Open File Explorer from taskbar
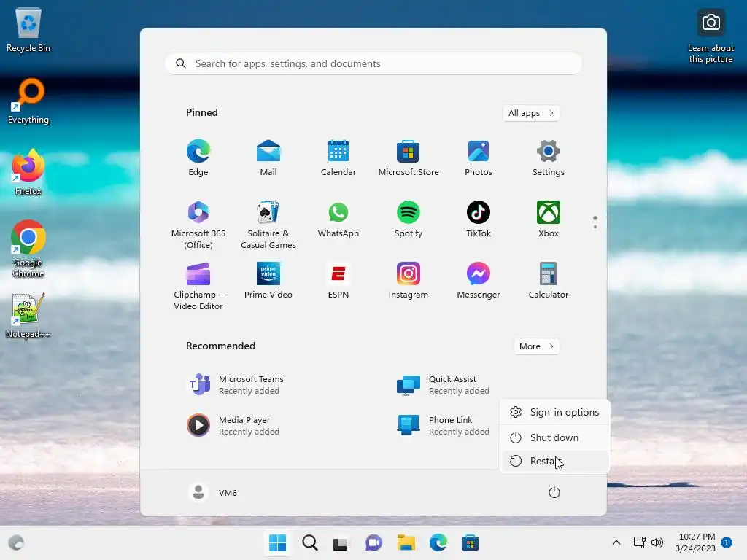The image size is (747, 560). pos(406,542)
